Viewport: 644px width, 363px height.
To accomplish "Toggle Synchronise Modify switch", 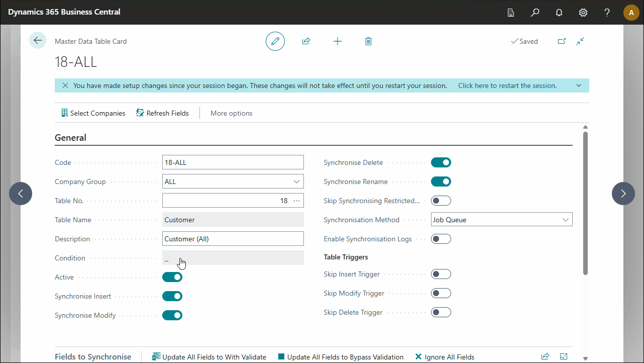I will coord(172,315).
